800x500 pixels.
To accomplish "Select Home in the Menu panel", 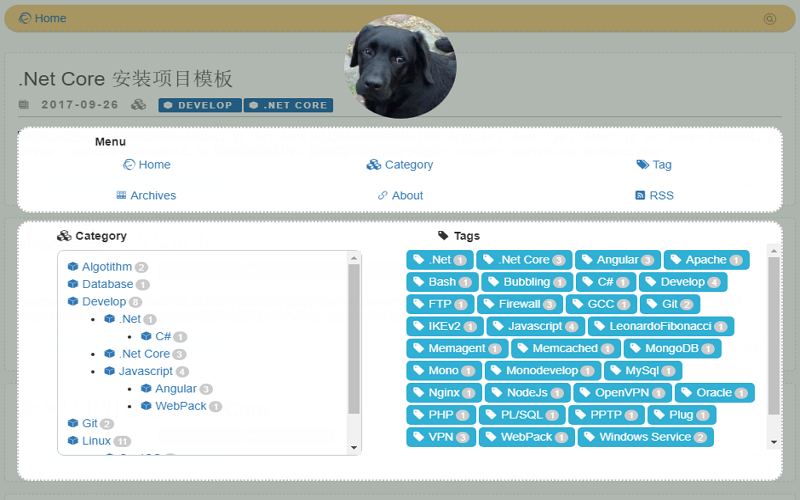I will pos(147,165).
